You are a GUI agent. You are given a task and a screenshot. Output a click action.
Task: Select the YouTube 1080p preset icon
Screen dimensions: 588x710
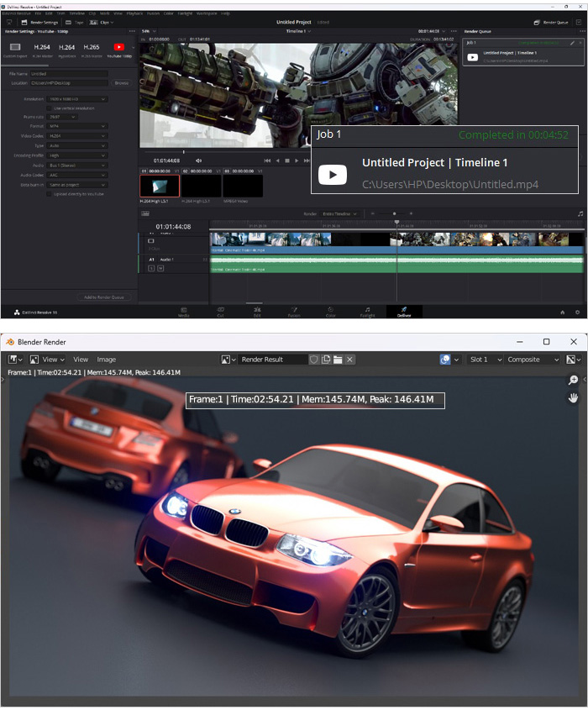119,47
